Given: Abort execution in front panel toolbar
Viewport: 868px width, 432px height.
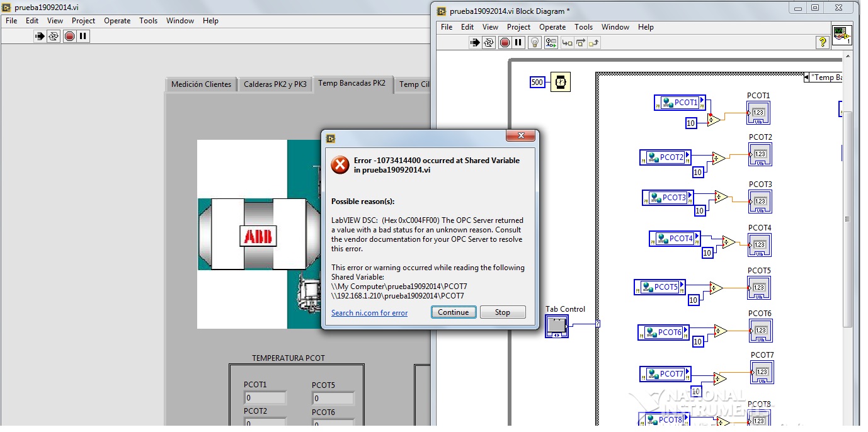Looking at the screenshot, I should [69, 36].
